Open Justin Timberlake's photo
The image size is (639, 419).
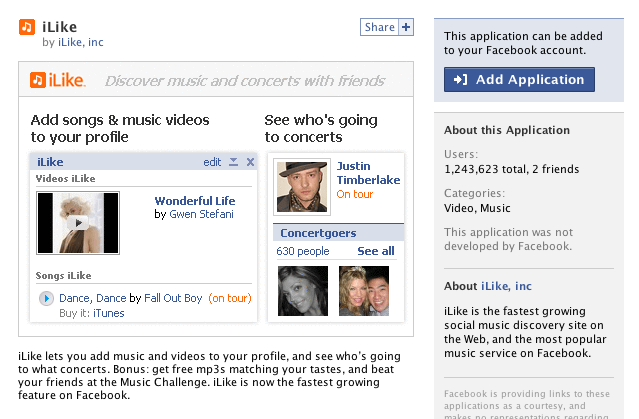(301, 187)
